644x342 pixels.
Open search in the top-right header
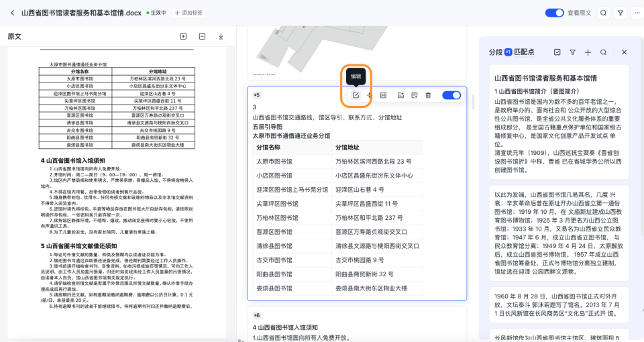pyautogui.click(x=603, y=13)
